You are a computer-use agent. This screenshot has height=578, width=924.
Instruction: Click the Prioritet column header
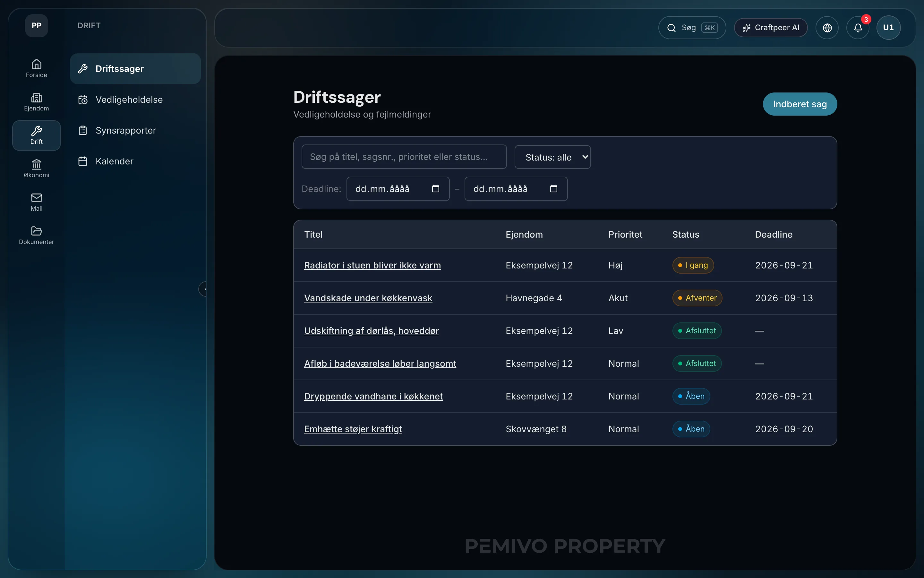pos(625,234)
